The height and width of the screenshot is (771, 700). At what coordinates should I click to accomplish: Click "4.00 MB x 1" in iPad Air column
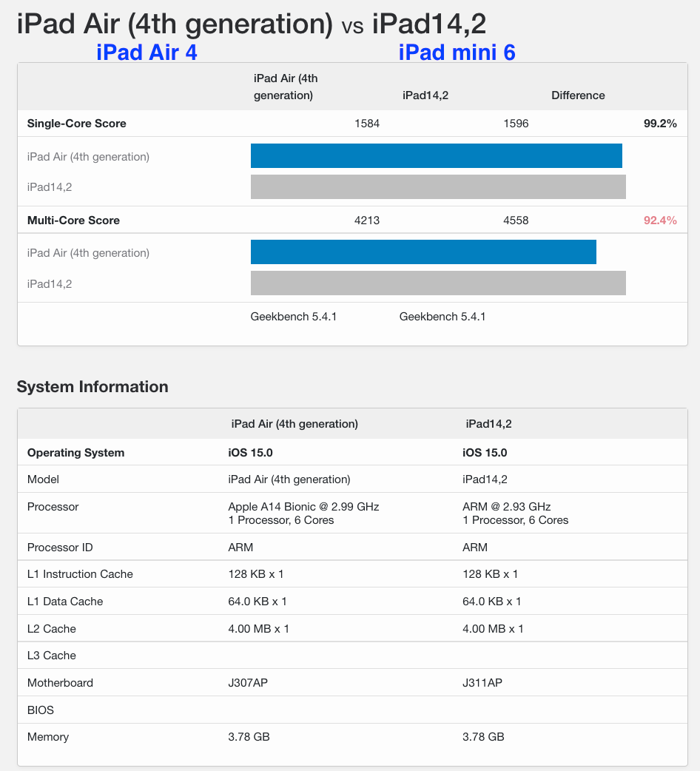(258, 629)
